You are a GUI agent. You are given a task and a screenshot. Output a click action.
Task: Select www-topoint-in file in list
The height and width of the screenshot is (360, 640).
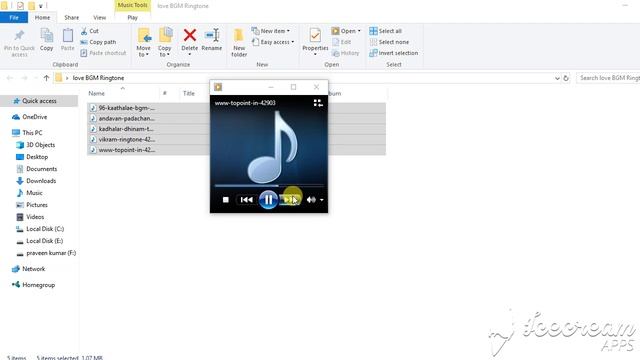click(127, 150)
